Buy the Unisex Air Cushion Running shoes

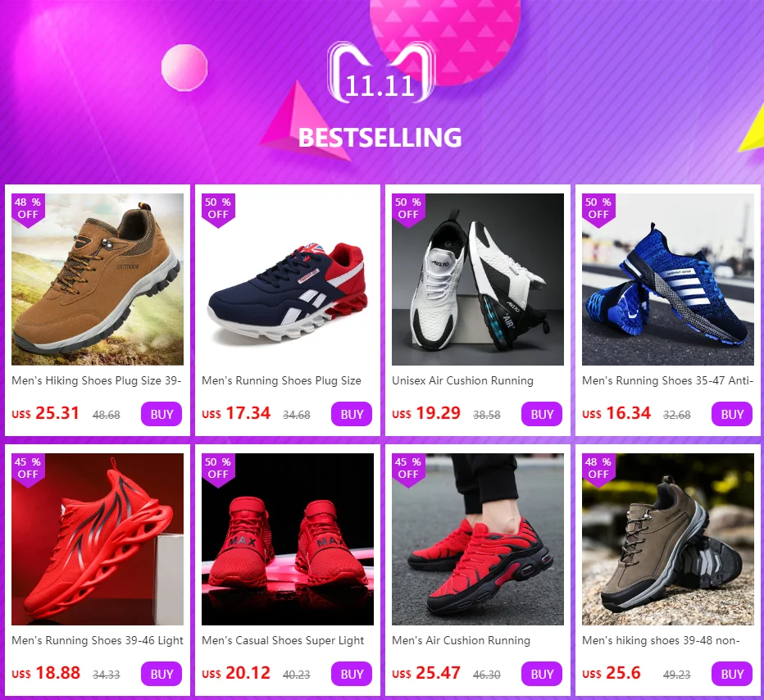point(542,414)
